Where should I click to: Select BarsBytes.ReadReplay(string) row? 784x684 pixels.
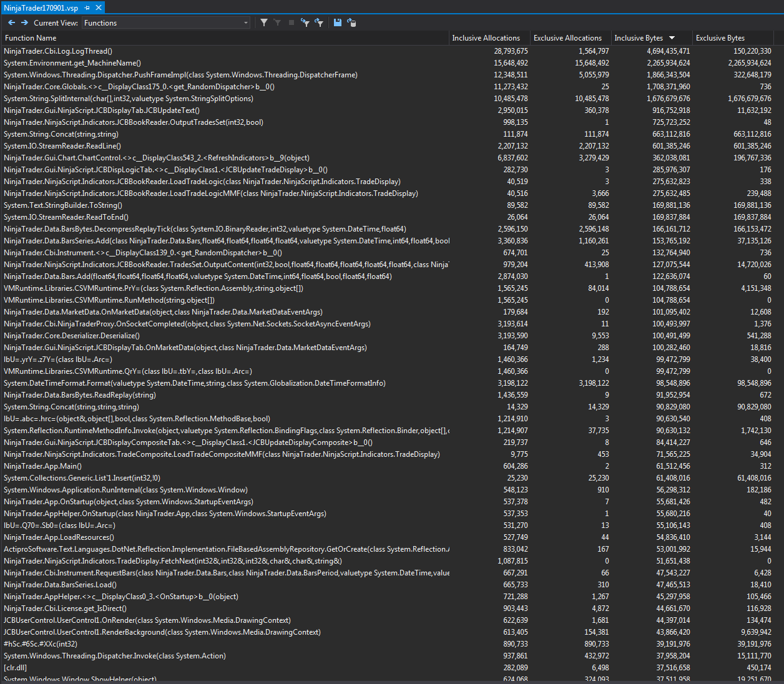(387, 395)
